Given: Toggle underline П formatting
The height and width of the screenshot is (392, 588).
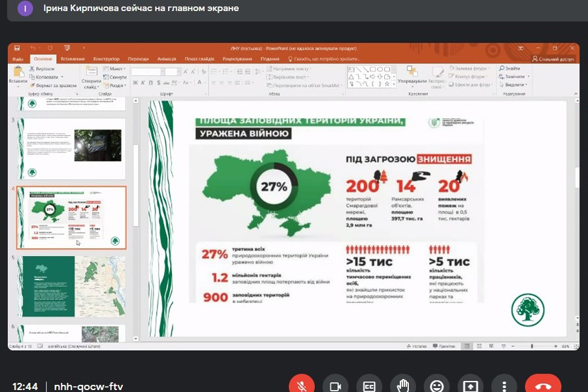Looking at the screenshot, I should tap(151, 82).
